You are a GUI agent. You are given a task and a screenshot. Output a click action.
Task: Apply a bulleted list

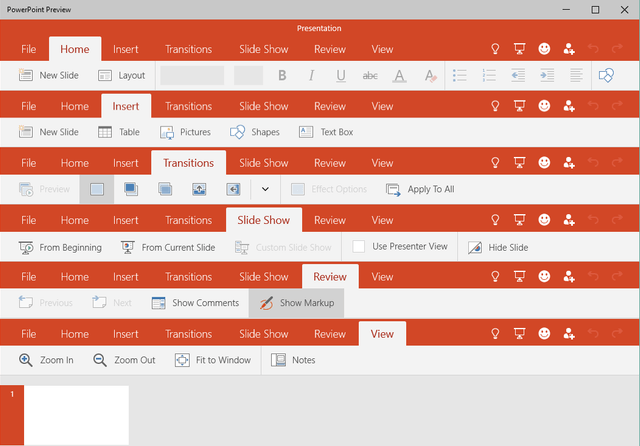click(x=460, y=75)
